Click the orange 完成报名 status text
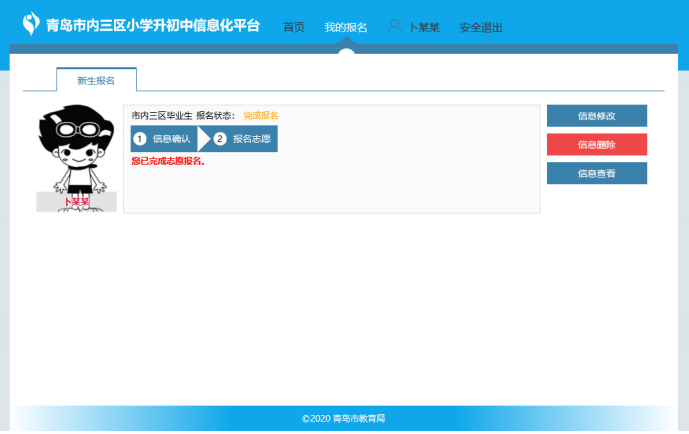689x434 pixels. click(x=261, y=116)
